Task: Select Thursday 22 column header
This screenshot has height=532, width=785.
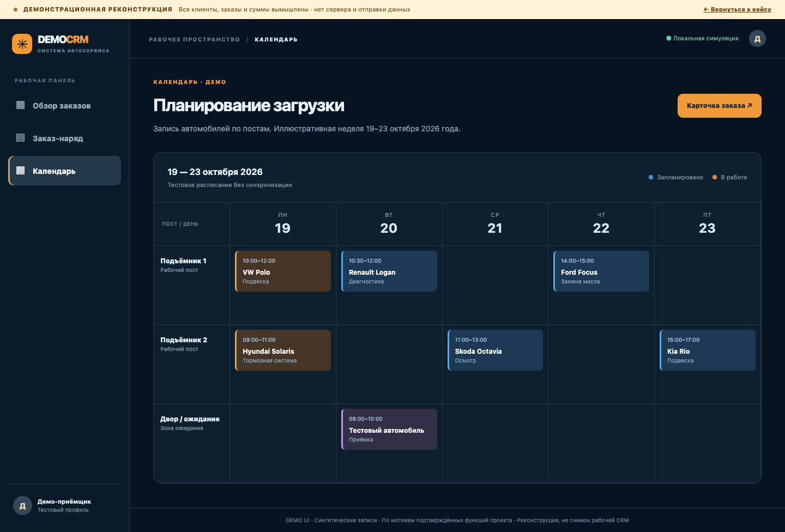Action: 601,224
